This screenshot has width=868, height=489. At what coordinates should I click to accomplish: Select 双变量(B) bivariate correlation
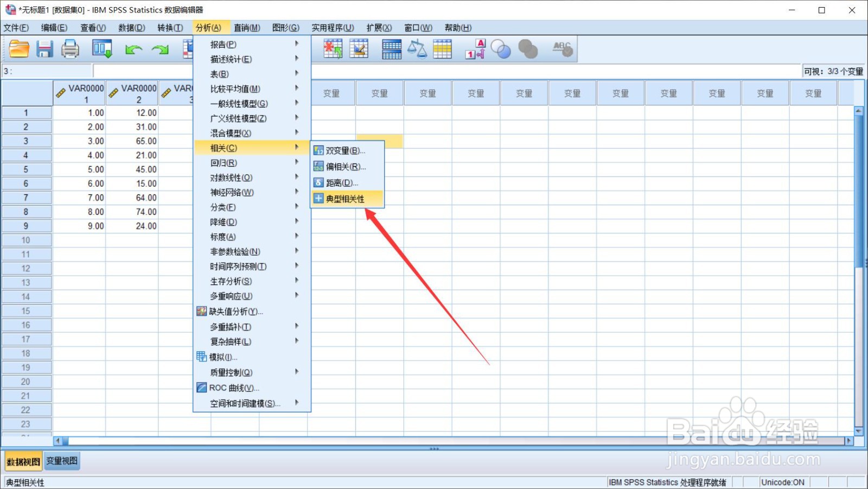tap(347, 150)
